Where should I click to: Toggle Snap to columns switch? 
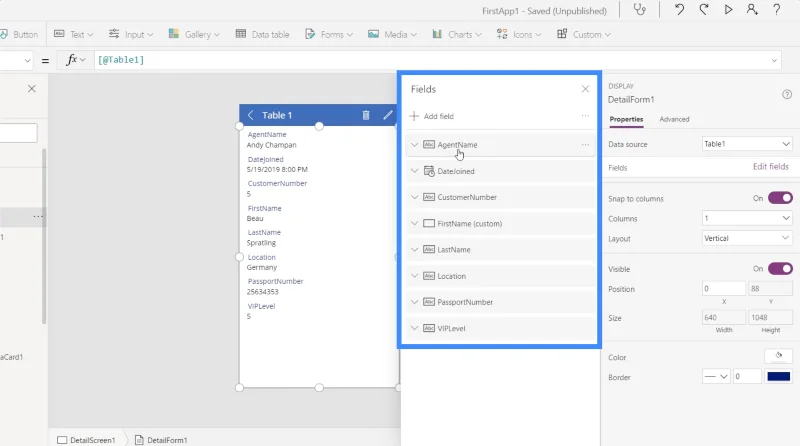(780, 198)
